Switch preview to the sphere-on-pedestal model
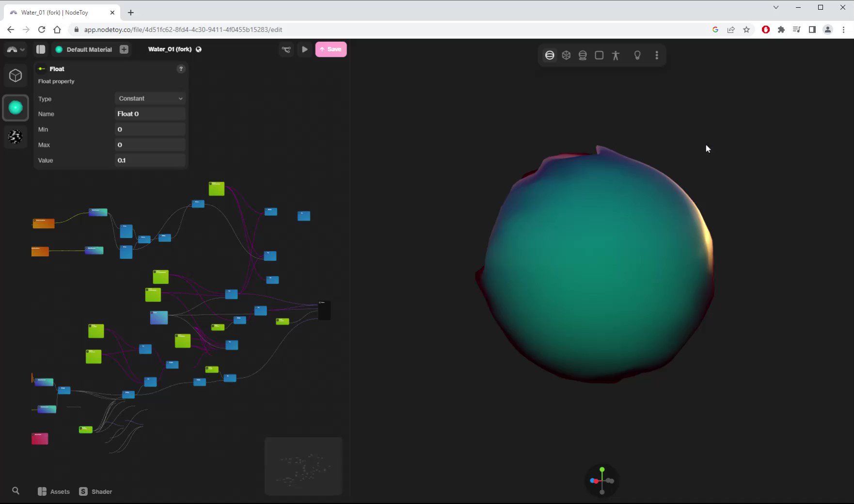This screenshot has width=854, height=504. (x=582, y=55)
